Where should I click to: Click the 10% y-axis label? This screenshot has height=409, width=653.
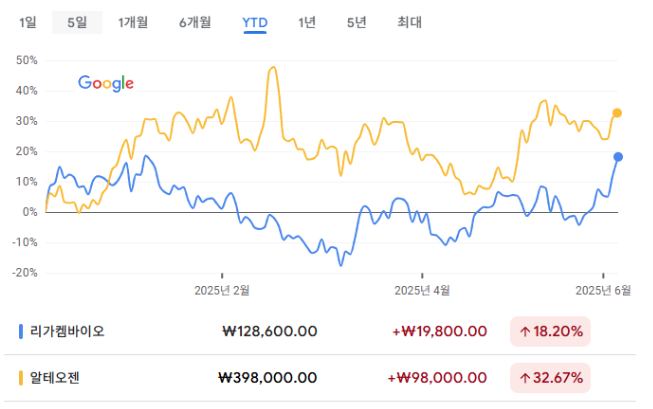(27, 182)
